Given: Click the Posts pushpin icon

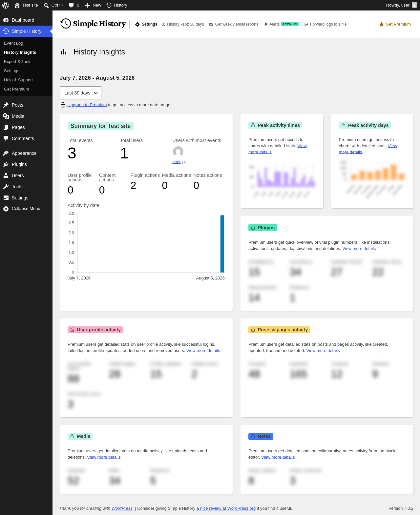Looking at the screenshot, I should click(x=6, y=105).
